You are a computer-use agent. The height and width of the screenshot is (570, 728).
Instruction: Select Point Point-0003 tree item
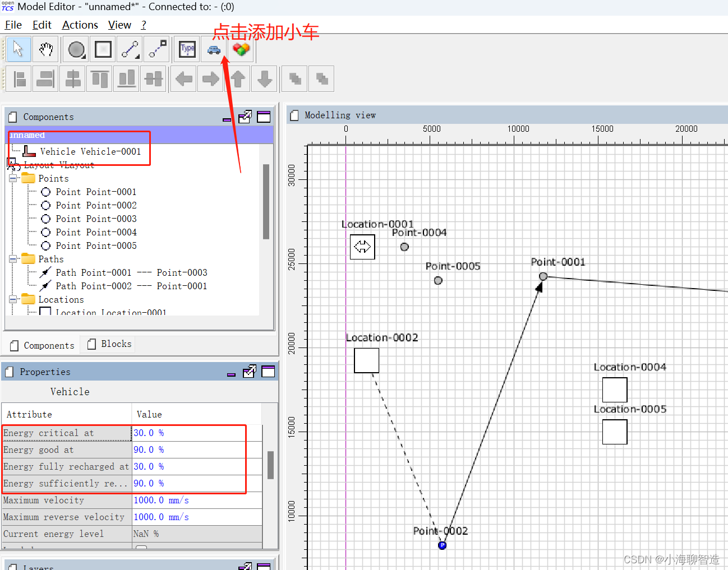96,219
